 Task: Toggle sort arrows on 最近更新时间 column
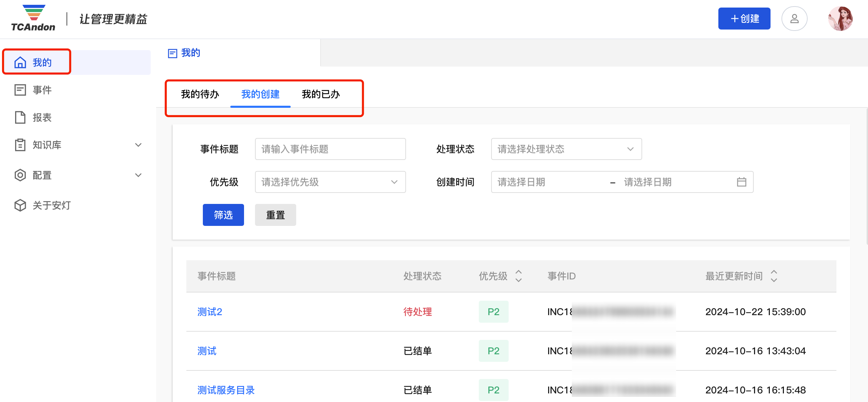click(x=774, y=276)
